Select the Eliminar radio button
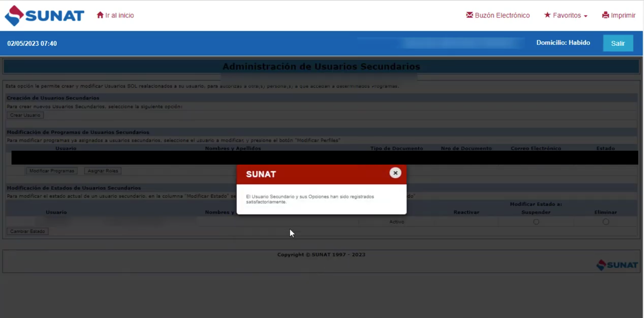 (x=606, y=222)
